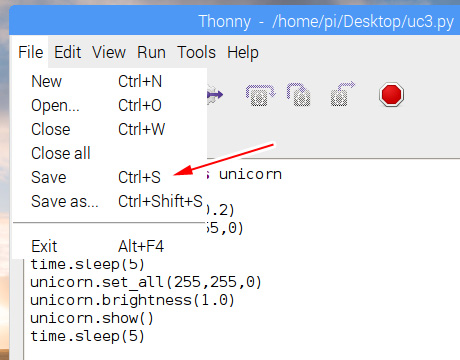Click the Step over debug icon
Screen dimensions: 460x360
(260, 95)
